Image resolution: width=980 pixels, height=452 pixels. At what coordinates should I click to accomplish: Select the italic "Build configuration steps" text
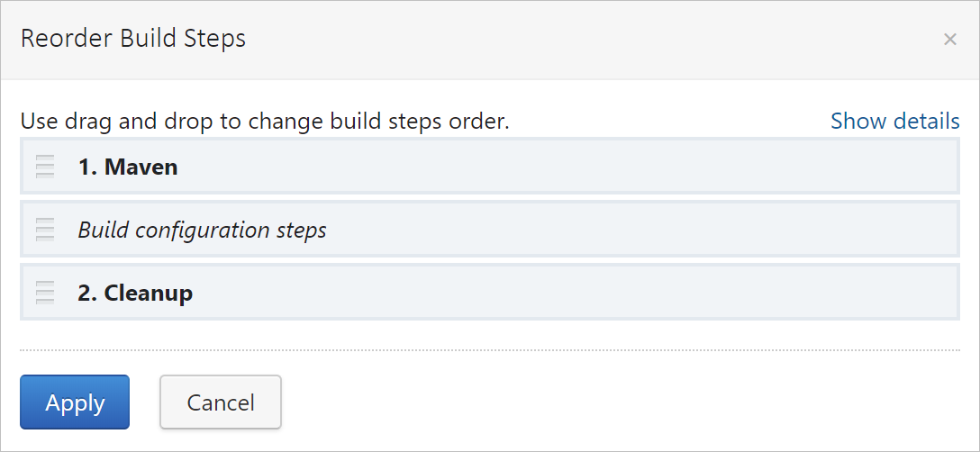(202, 230)
